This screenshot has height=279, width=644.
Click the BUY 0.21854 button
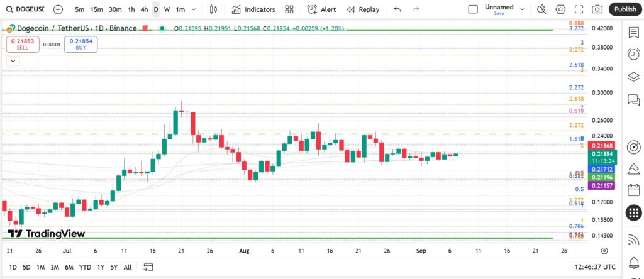click(x=80, y=45)
